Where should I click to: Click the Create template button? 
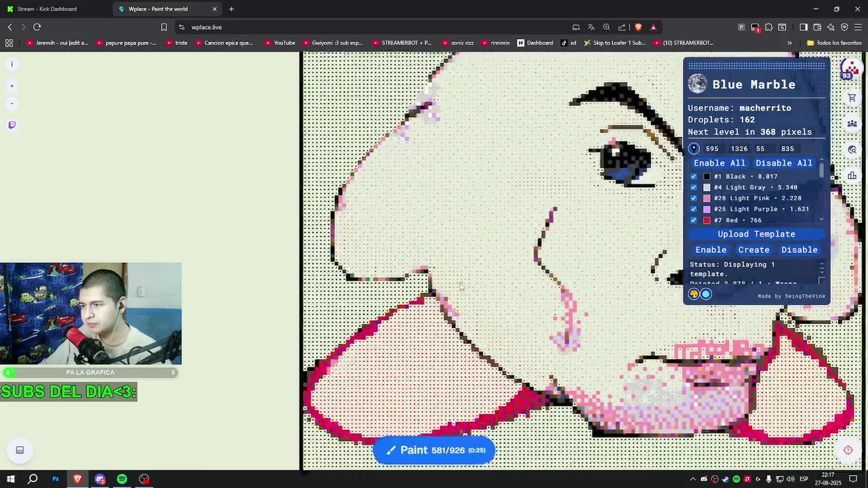753,249
